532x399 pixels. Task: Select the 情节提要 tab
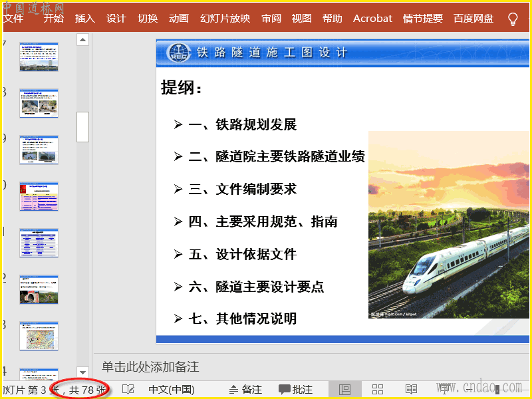pos(423,18)
